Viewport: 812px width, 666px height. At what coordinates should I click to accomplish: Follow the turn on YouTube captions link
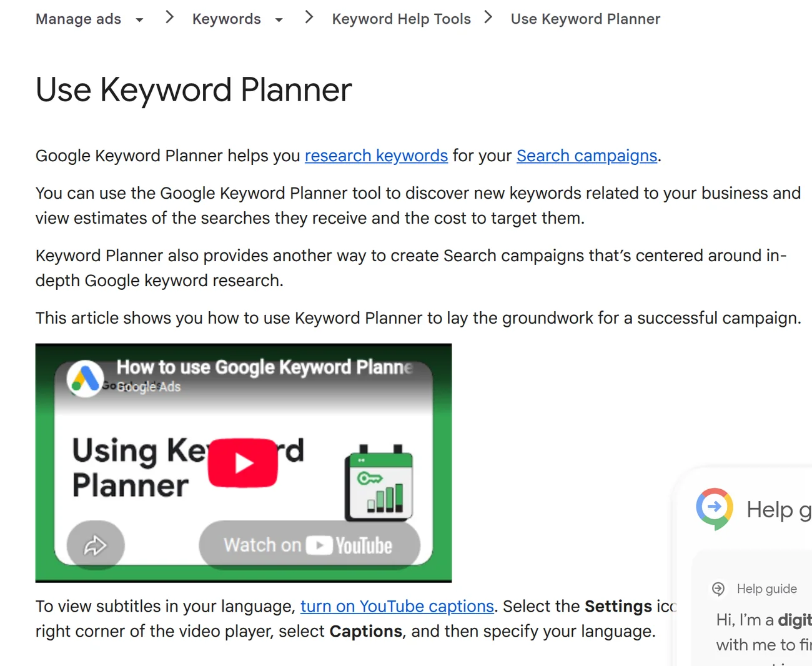(397, 606)
